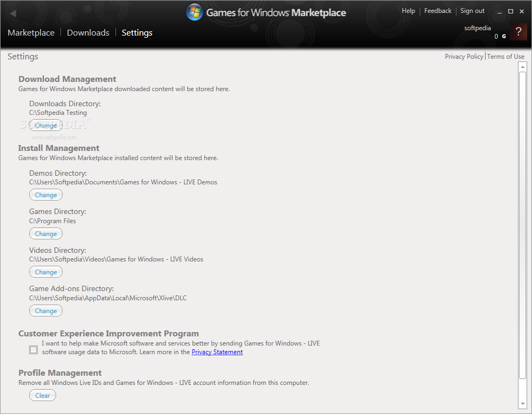Change the Videos Directory
Viewport: 532px width, 414px height.
(x=46, y=272)
